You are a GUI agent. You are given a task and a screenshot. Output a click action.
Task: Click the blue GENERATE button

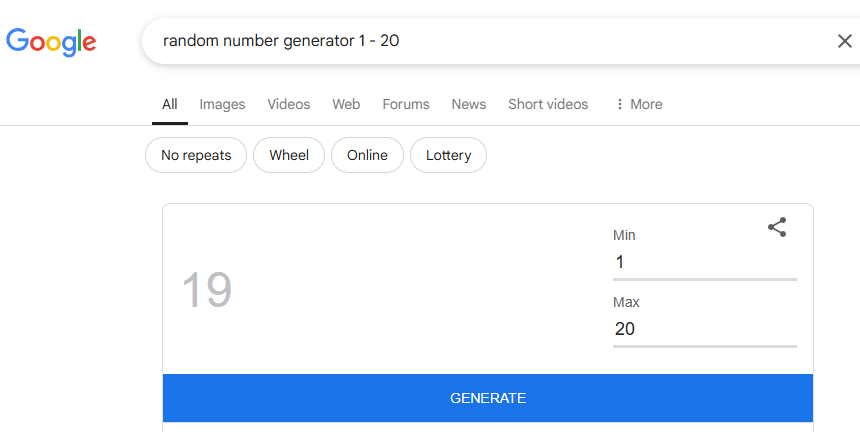pos(488,398)
